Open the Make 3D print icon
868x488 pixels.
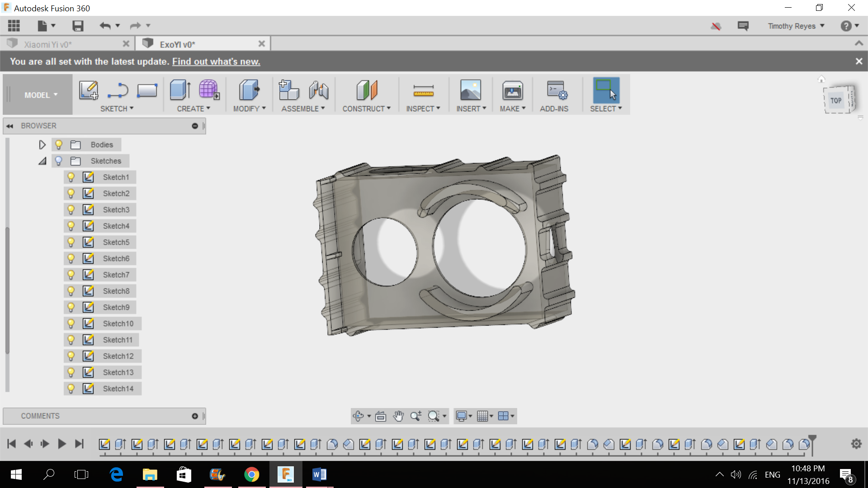click(513, 90)
